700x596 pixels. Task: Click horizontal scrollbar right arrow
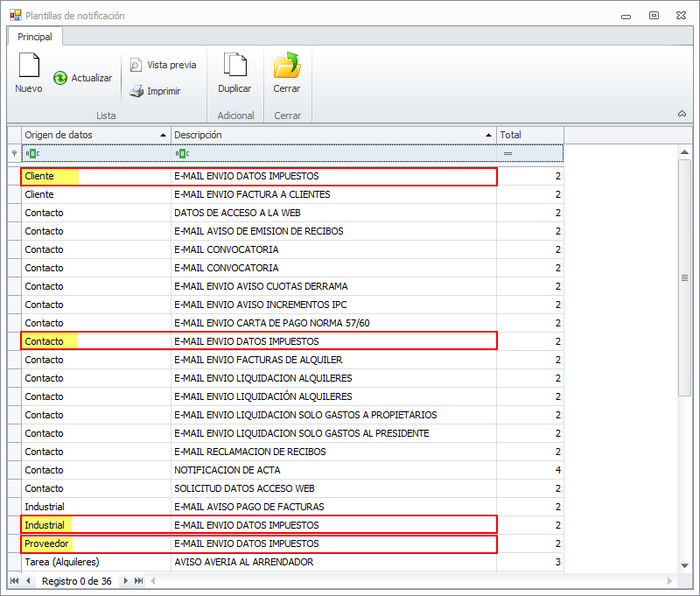[x=669, y=581]
